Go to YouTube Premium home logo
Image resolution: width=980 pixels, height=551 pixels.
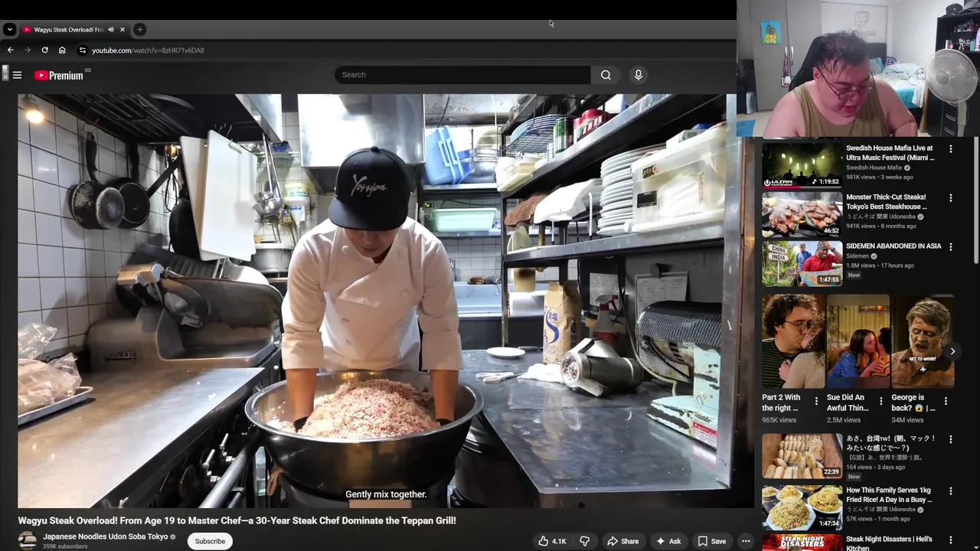coord(59,75)
